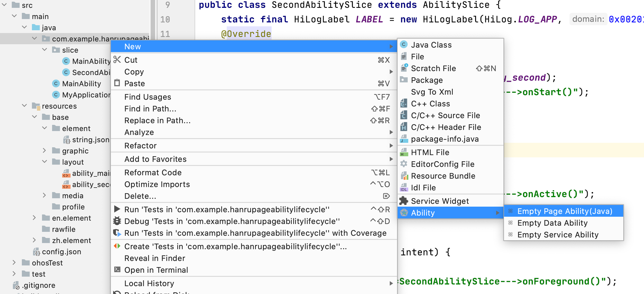Open Local History submenu

pos(254,283)
